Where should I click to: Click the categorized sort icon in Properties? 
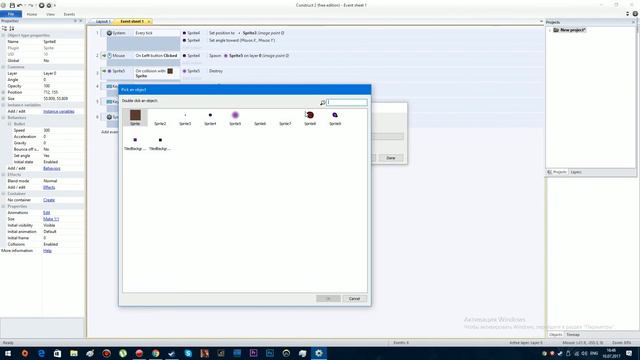pos(4,28)
